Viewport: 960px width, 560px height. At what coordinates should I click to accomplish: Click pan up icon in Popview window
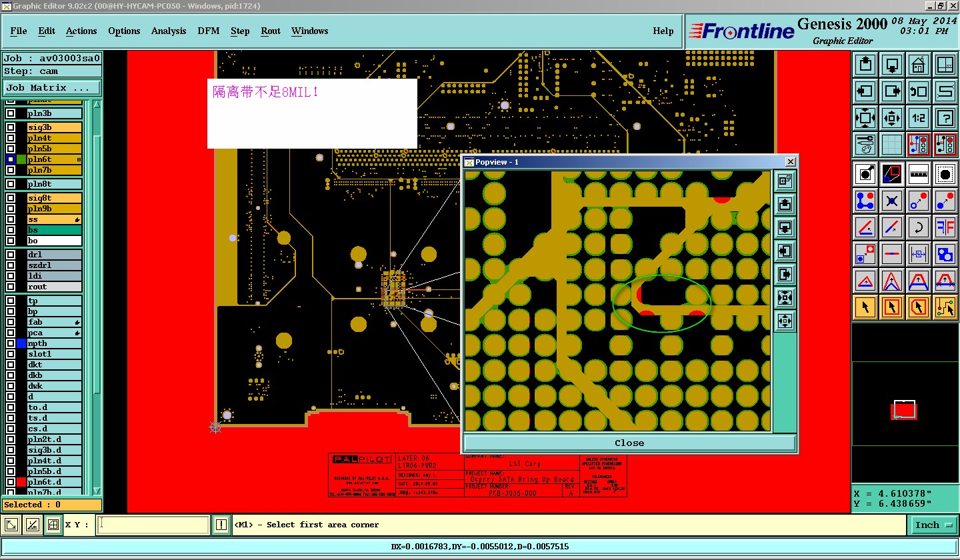tap(785, 203)
